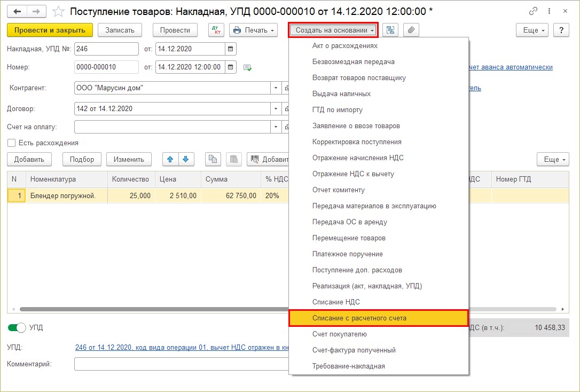Click the Накладная, УПД № field with 246
Image resolution: width=580 pixels, height=392 pixels.
pyautogui.click(x=106, y=49)
